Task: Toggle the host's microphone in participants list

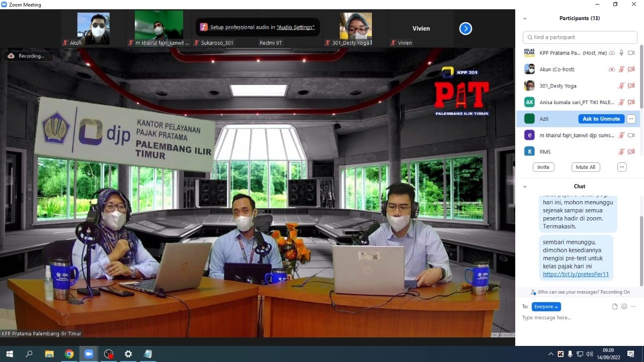Action: 621,53
